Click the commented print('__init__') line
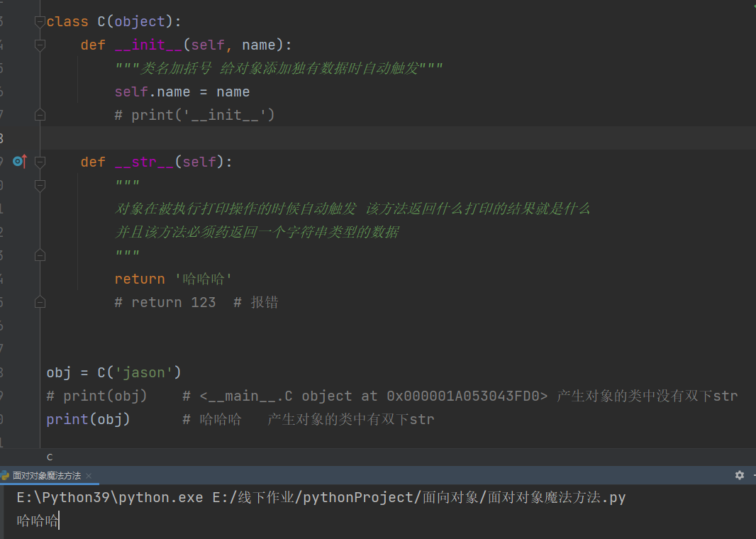The height and width of the screenshot is (539, 756). tap(195, 115)
